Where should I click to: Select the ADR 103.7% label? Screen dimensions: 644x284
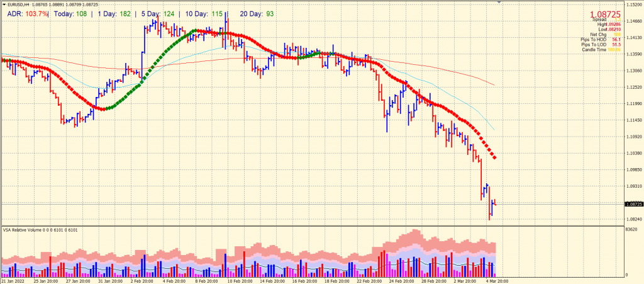click(28, 14)
